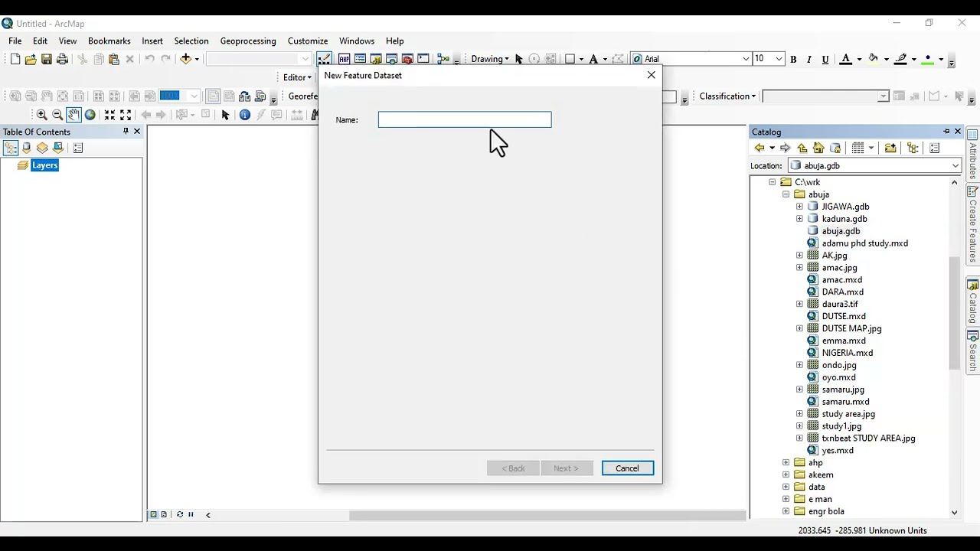Image resolution: width=980 pixels, height=551 pixels.
Task: Click the Fixed Zoom In arrows
Action: tap(110, 115)
